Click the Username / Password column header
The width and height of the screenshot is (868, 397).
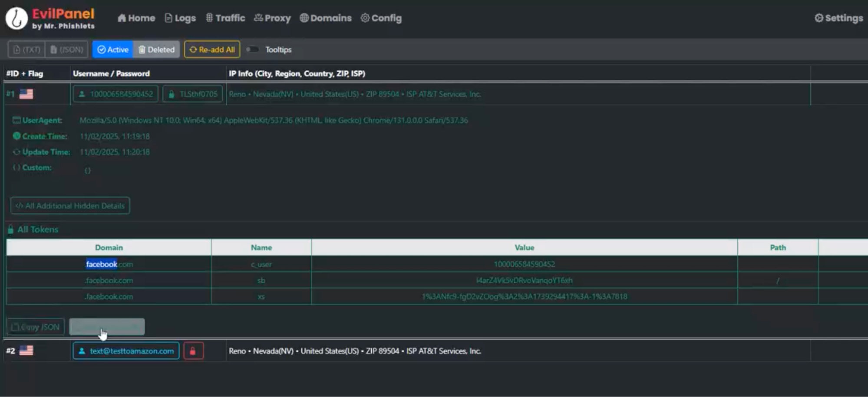point(111,73)
